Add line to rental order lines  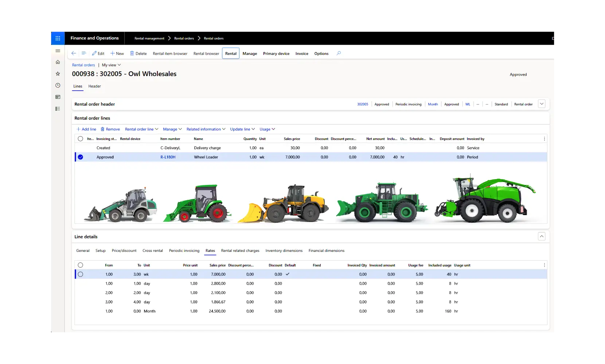86,129
